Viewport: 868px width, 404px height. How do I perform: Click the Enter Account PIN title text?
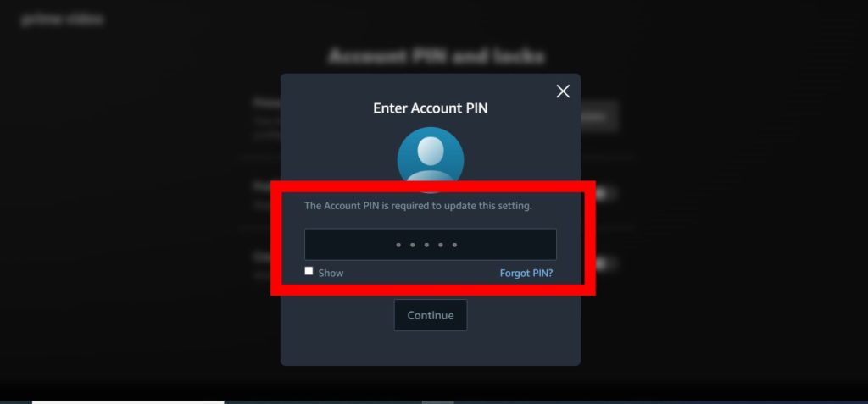pyautogui.click(x=431, y=108)
